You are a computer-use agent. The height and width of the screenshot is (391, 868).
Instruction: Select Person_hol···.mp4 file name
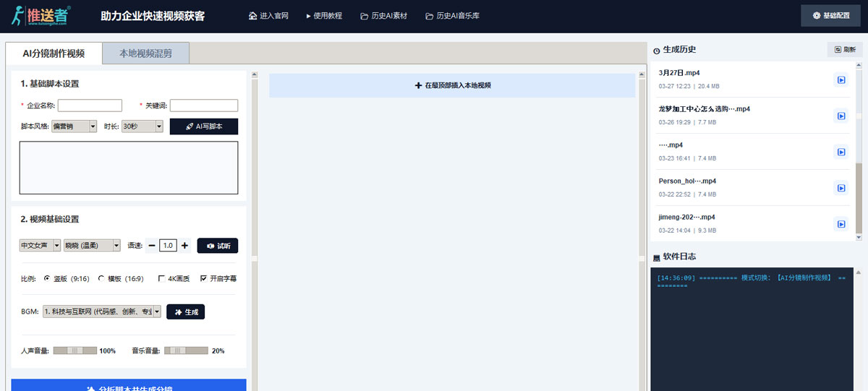pyautogui.click(x=687, y=181)
